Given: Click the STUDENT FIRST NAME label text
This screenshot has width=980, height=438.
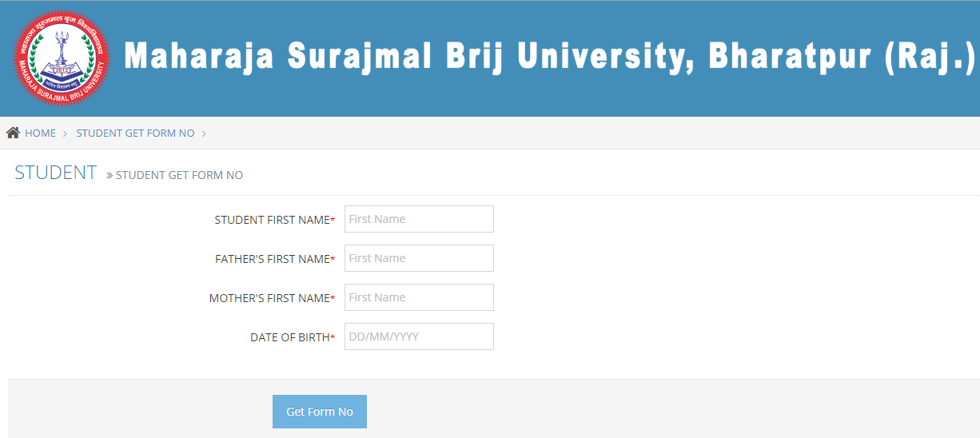Looking at the screenshot, I should pyautogui.click(x=272, y=220).
